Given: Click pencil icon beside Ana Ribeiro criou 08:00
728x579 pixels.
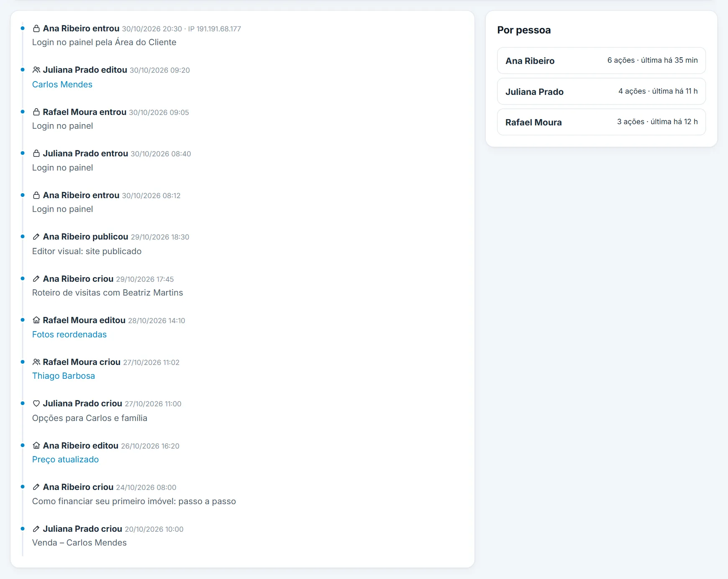Looking at the screenshot, I should coord(36,487).
